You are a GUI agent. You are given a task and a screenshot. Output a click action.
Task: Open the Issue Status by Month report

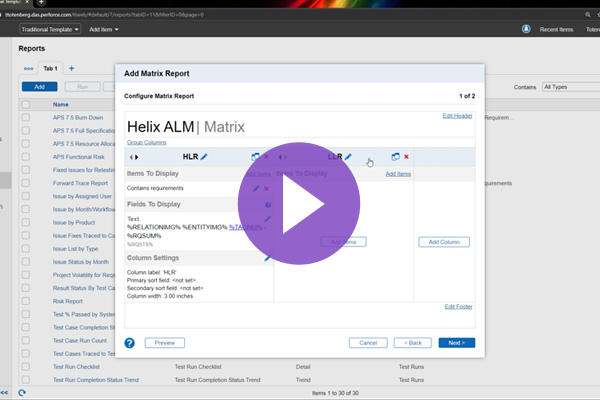coord(81,262)
